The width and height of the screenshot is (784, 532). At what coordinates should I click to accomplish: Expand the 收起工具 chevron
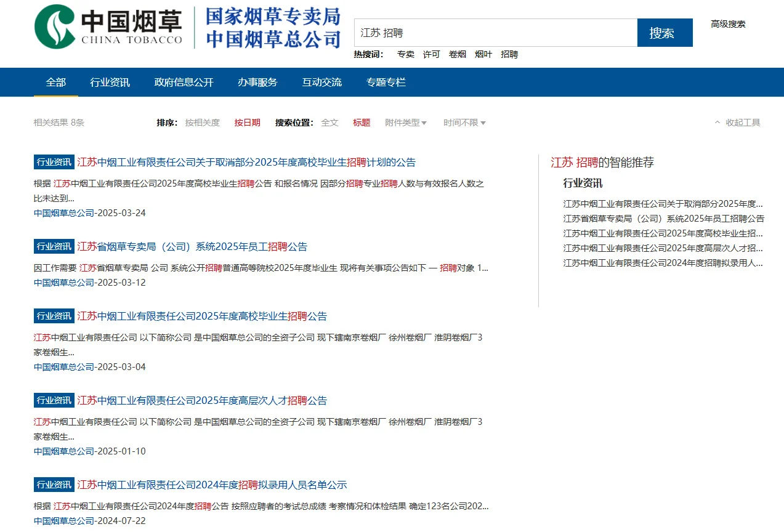click(717, 122)
